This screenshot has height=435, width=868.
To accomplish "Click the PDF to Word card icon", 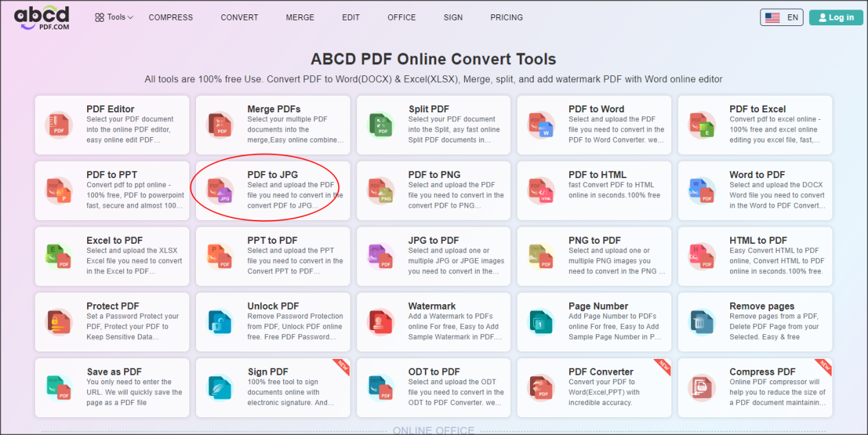I will point(541,125).
